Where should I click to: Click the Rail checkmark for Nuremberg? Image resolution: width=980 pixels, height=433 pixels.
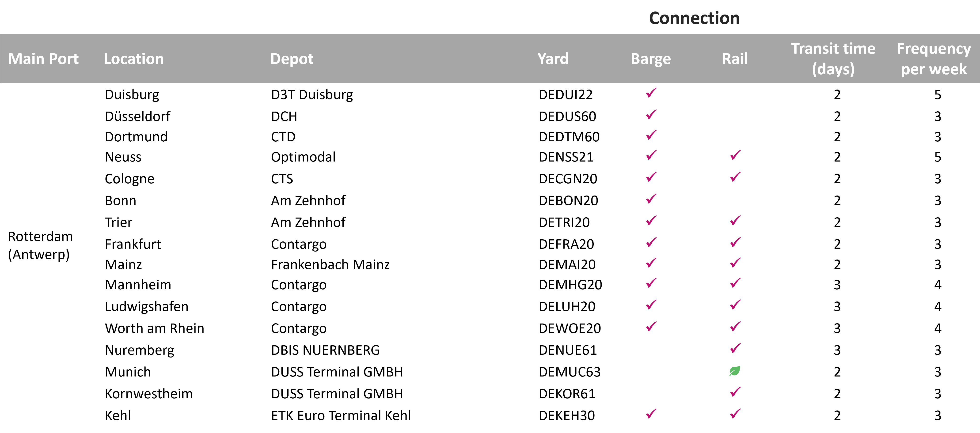point(735,348)
